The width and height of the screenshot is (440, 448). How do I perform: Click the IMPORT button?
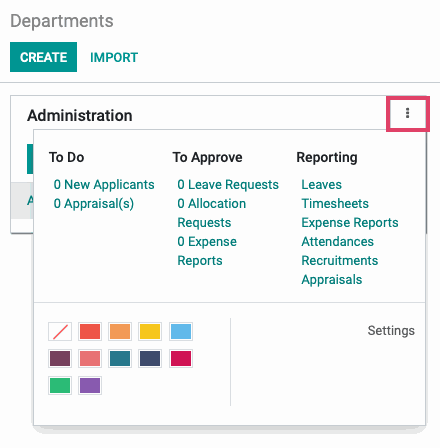pos(114,57)
